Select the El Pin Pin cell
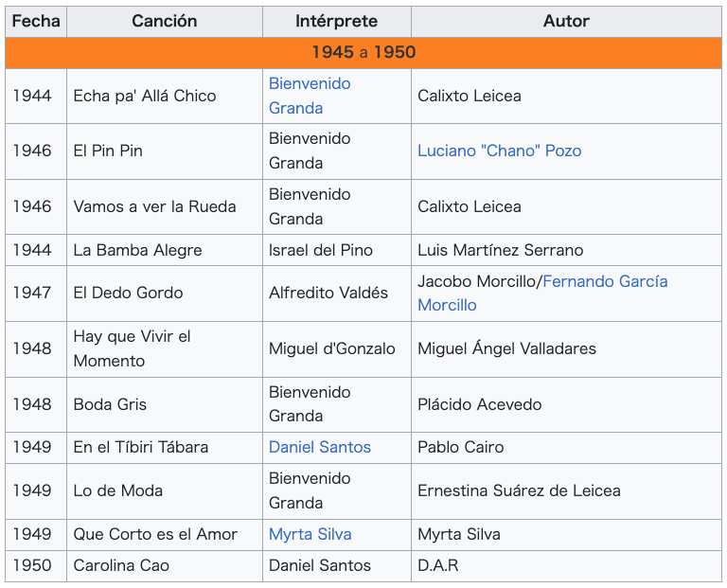 165,151
